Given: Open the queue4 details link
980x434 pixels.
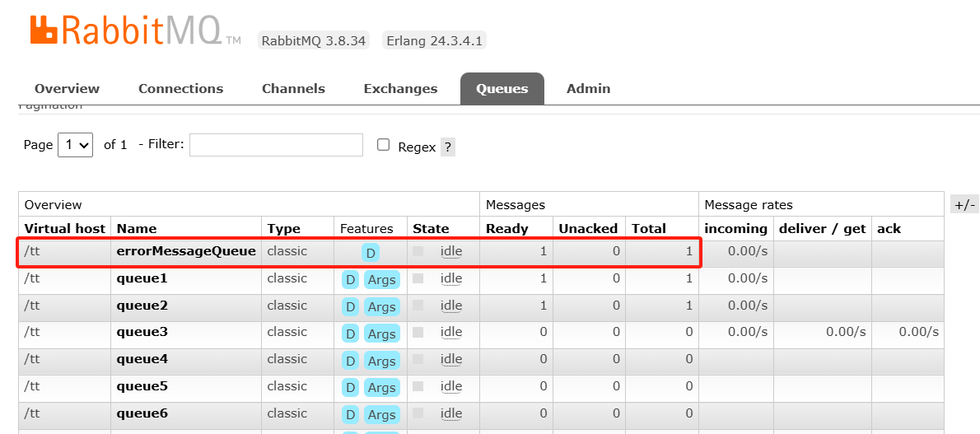Looking at the screenshot, I should point(142,360).
